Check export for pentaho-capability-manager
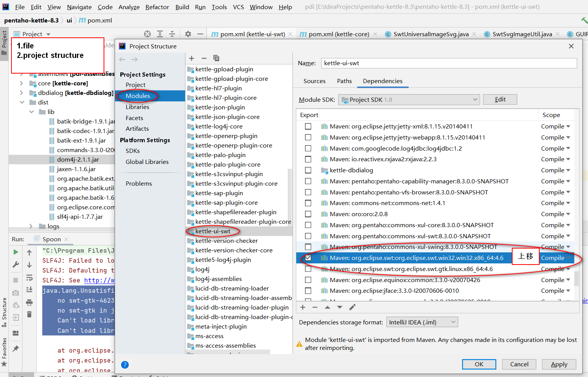Viewport: 588px width, 377px height. [308, 181]
